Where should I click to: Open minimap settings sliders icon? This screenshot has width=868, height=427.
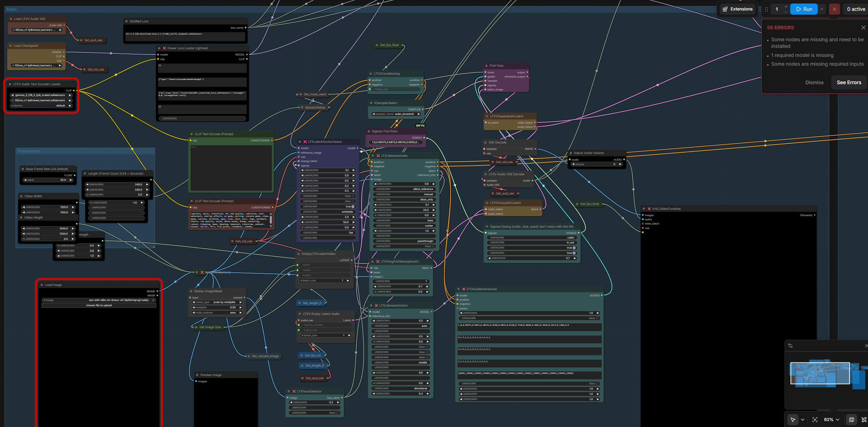[791, 346]
